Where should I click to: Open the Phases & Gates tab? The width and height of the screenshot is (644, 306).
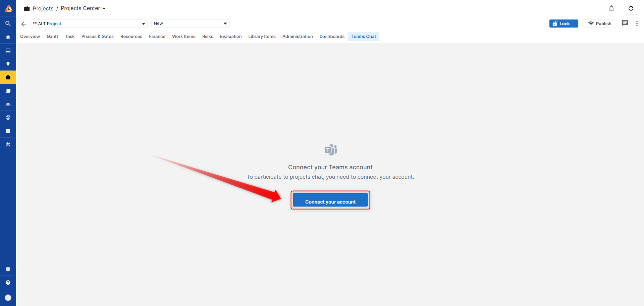(97, 37)
